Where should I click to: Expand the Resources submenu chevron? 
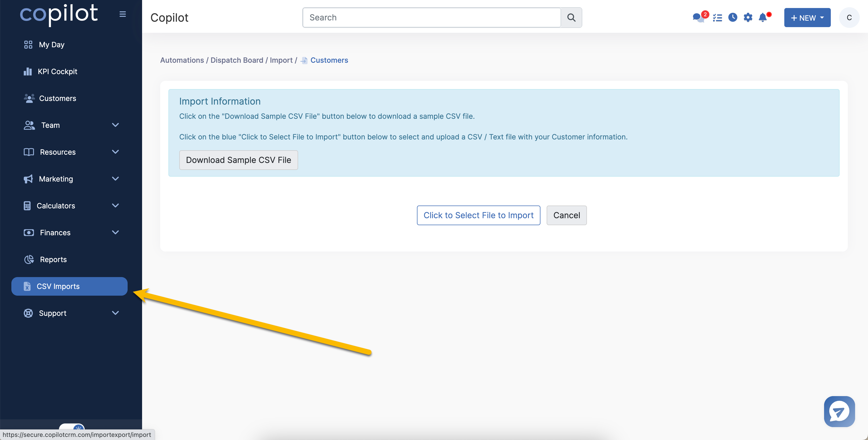(x=115, y=152)
